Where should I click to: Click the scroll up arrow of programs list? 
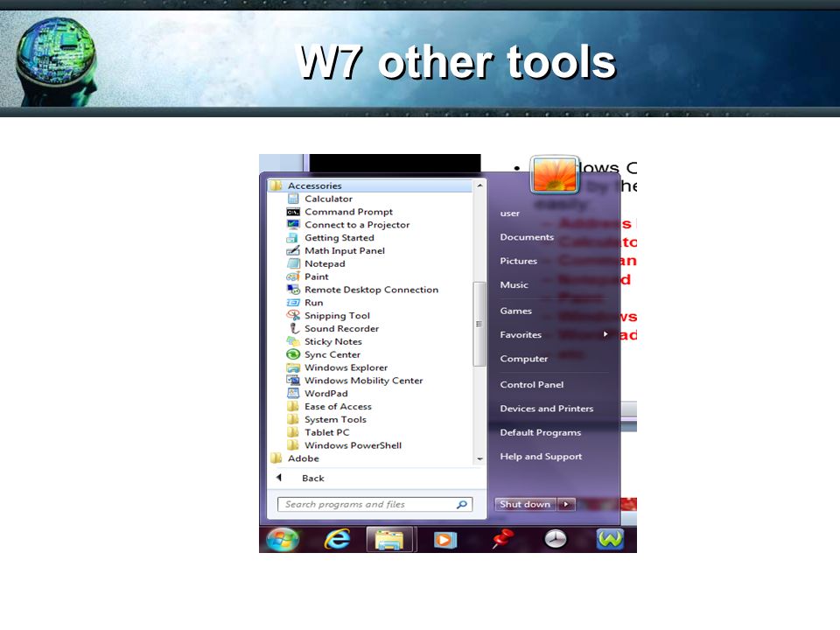(479, 185)
